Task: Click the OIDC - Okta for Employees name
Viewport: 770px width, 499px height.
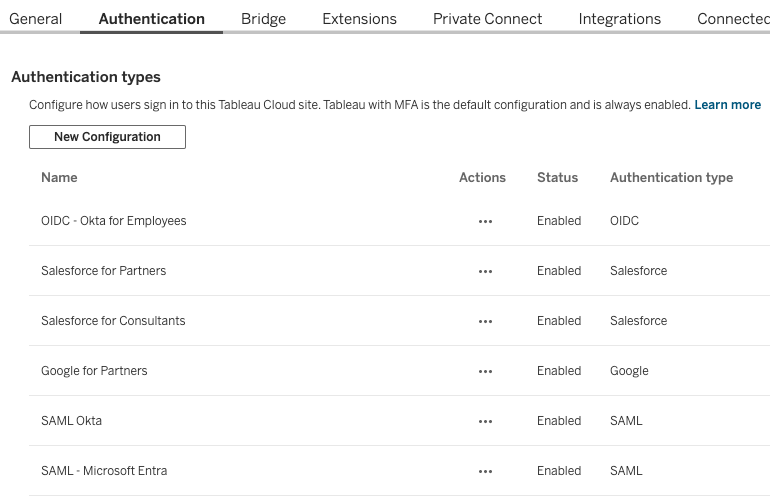Action: [x=113, y=221]
